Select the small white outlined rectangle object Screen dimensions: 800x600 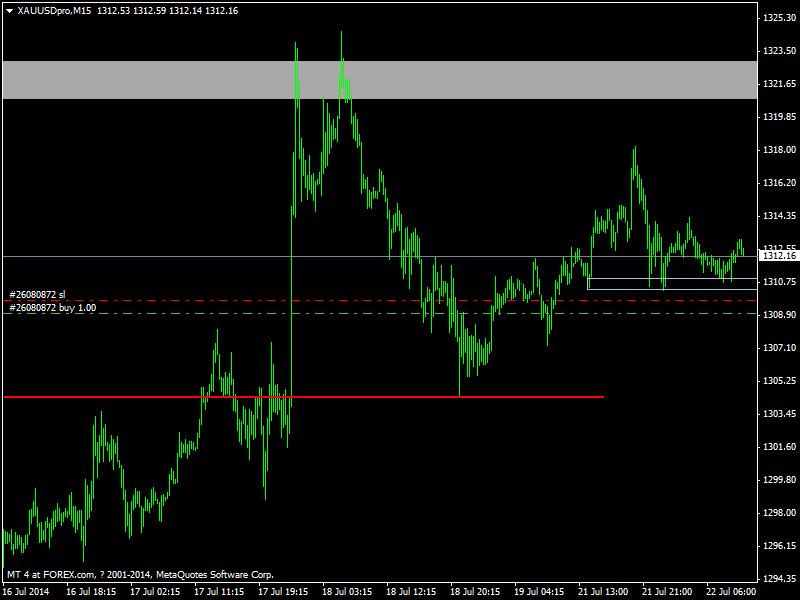tap(672, 284)
